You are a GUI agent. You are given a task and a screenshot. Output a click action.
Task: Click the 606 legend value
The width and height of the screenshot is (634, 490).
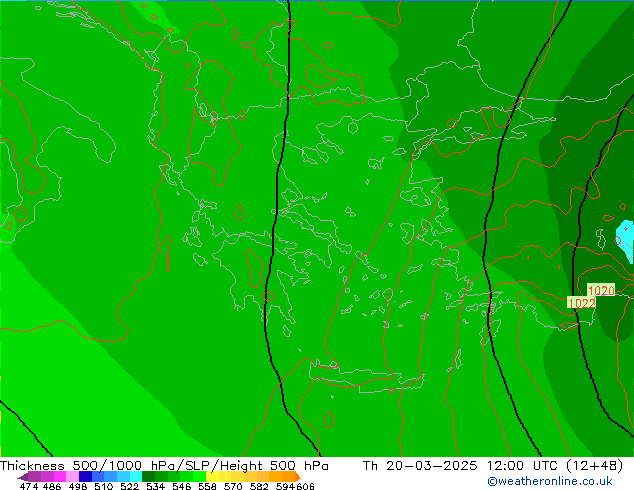tap(305, 486)
